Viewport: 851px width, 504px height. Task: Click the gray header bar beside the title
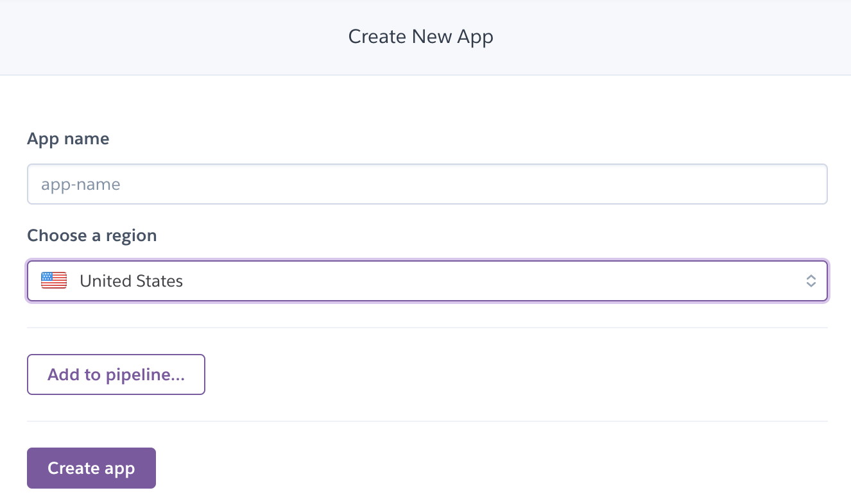(x=674, y=37)
